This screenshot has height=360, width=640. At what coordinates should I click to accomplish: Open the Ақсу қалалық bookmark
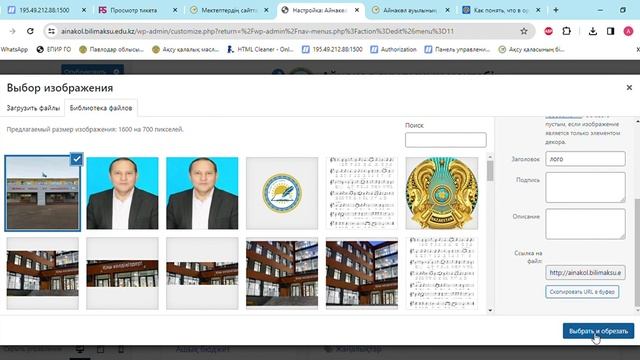pyautogui.click(x=185, y=49)
